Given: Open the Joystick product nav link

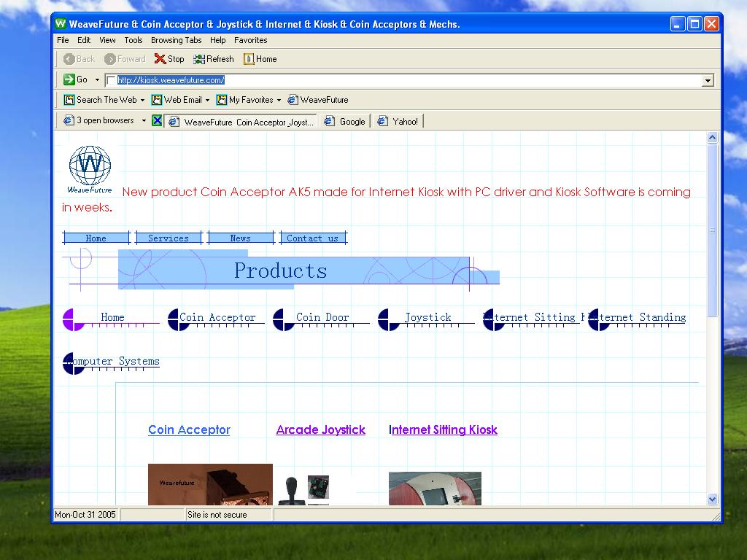Looking at the screenshot, I should coord(426,319).
